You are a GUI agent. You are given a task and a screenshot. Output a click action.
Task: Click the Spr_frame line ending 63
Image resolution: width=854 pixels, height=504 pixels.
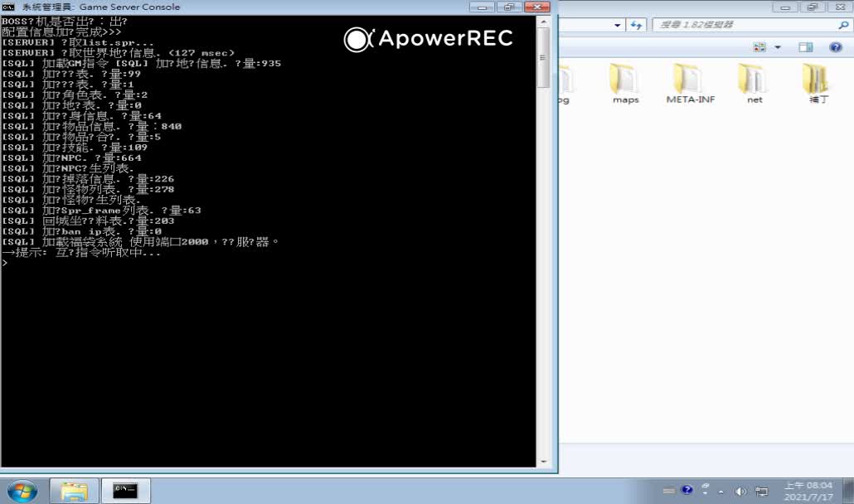[101, 211]
